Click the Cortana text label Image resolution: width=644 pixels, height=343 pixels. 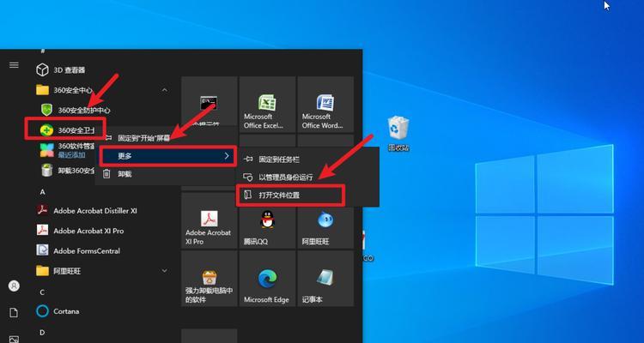click(66, 311)
